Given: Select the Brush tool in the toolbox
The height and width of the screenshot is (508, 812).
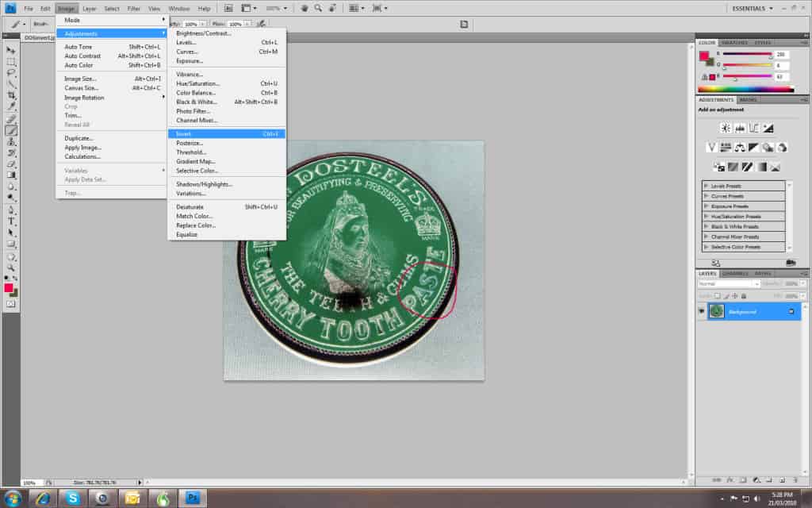Looking at the screenshot, I should click(11, 131).
